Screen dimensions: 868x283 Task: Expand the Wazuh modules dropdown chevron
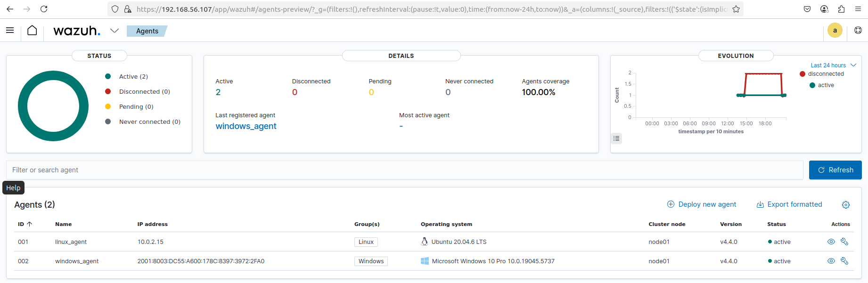tap(115, 31)
